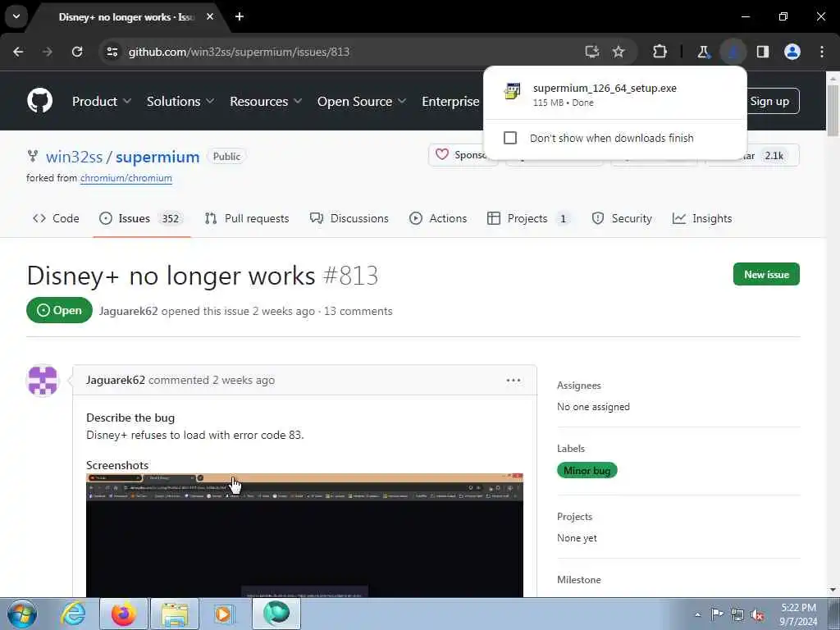Image resolution: width=840 pixels, height=630 pixels.
Task: Click the Sponsor heart button
Action: (x=463, y=155)
